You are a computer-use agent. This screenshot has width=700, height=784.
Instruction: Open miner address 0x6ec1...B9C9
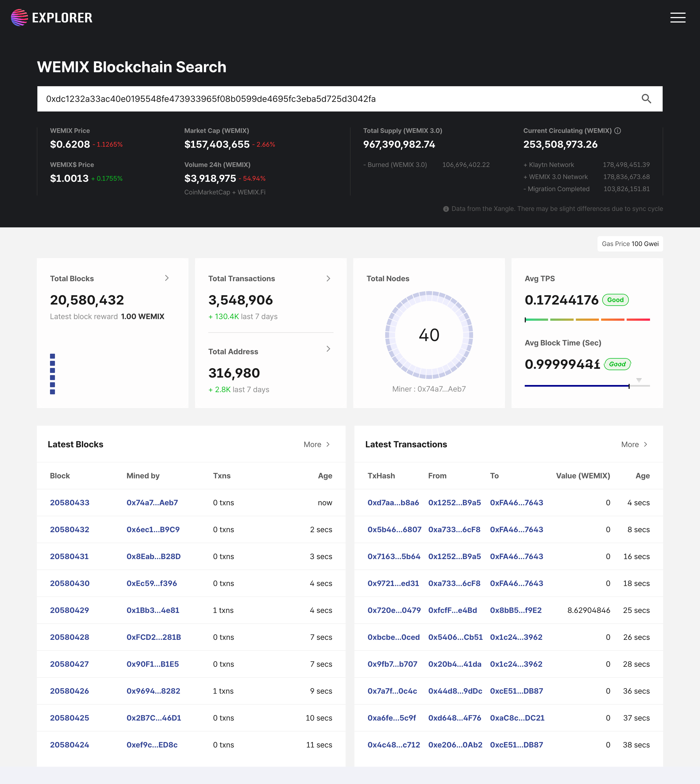pyautogui.click(x=153, y=529)
